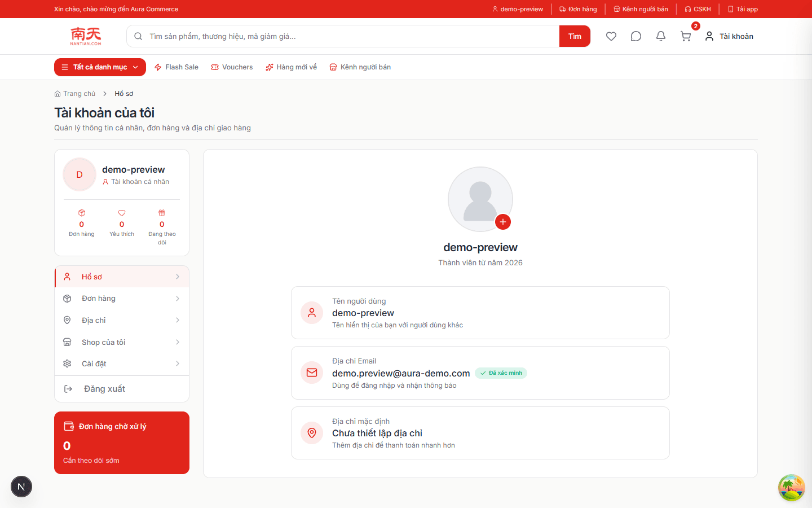812x508 pixels.
Task: Open the notifications bell icon
Action: click(661, 36)
